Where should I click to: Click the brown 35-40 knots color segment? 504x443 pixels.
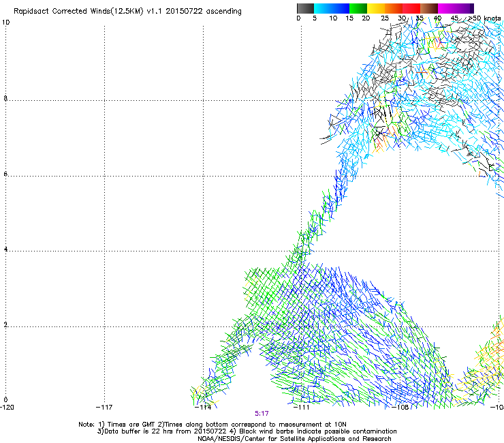[429, 8]
